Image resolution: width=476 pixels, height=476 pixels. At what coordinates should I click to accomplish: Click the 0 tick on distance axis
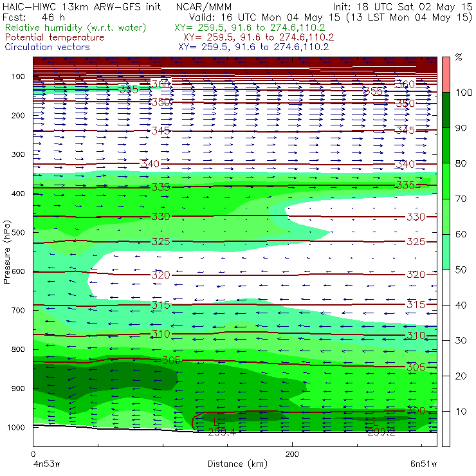(33, 454)
